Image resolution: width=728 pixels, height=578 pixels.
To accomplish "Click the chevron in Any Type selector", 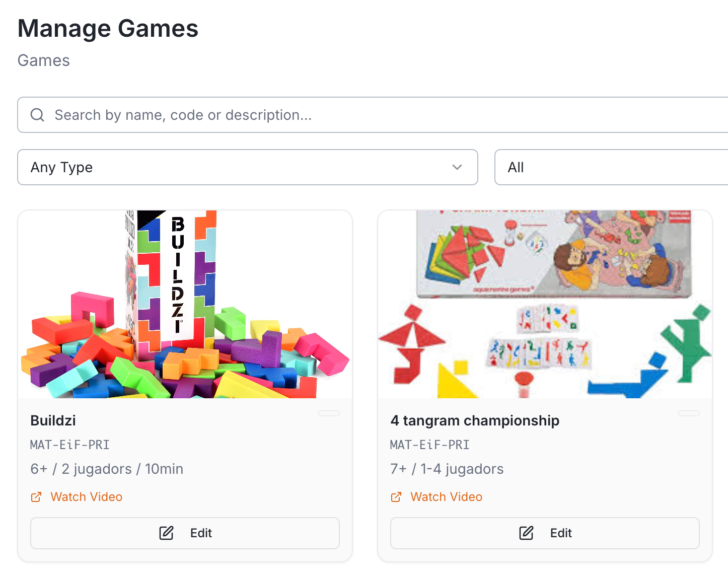I will tap(457, 167).
